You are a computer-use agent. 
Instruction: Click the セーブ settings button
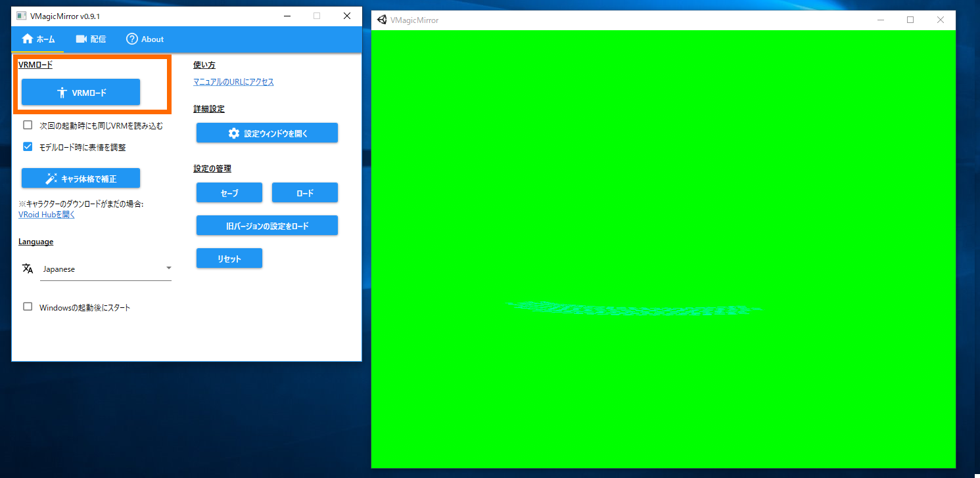click(229, 193)
